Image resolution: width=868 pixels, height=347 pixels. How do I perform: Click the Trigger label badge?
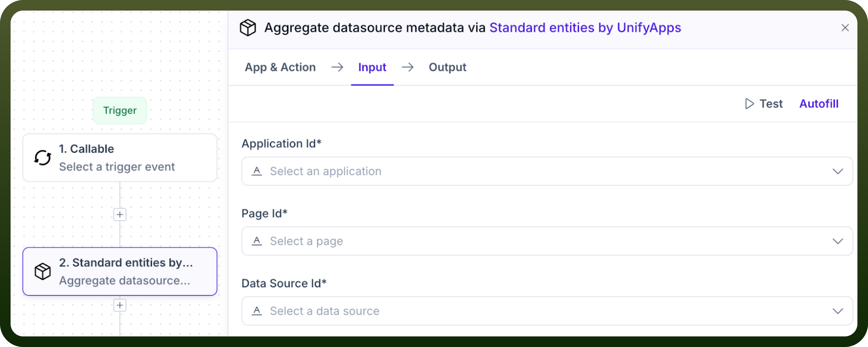coord(120,111)
